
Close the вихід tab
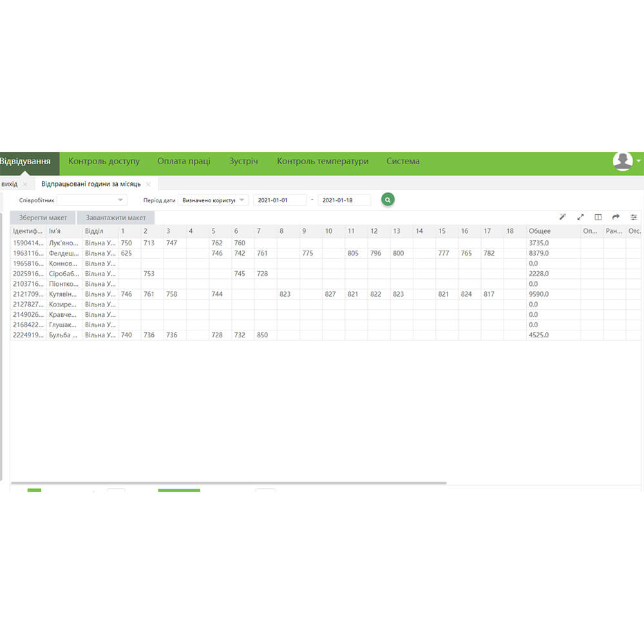[24, 184]
